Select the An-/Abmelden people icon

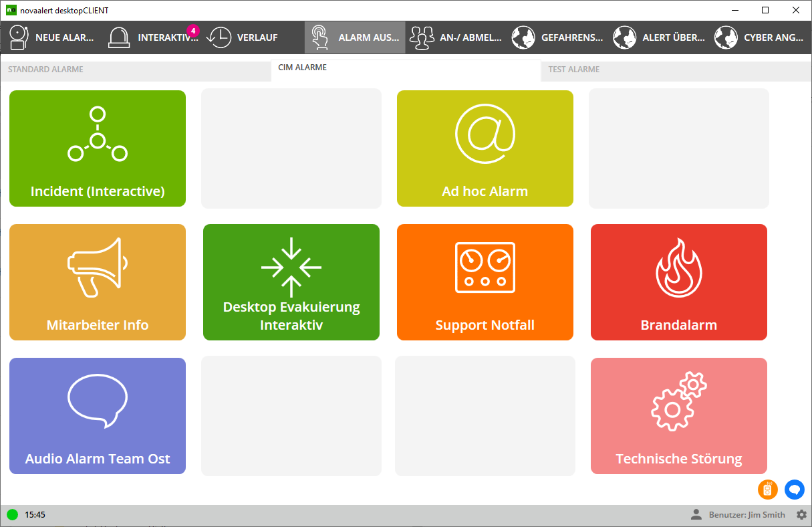(x=422, y=37)
